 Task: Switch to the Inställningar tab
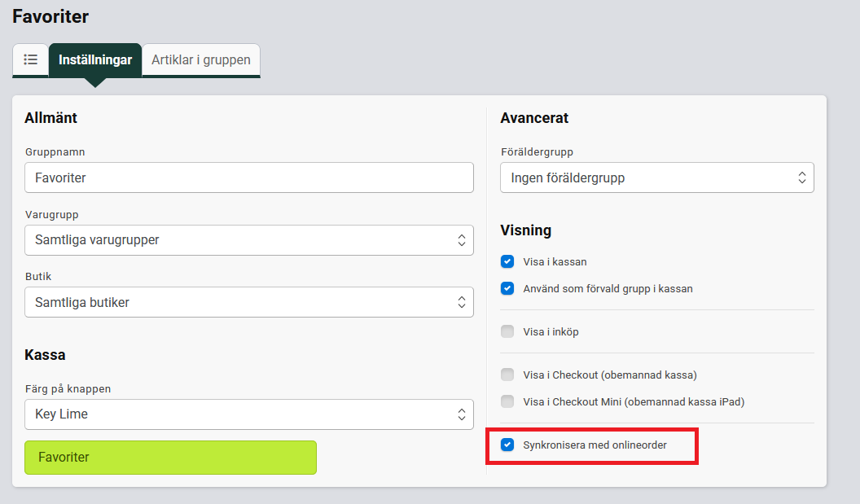coord(95,59)
